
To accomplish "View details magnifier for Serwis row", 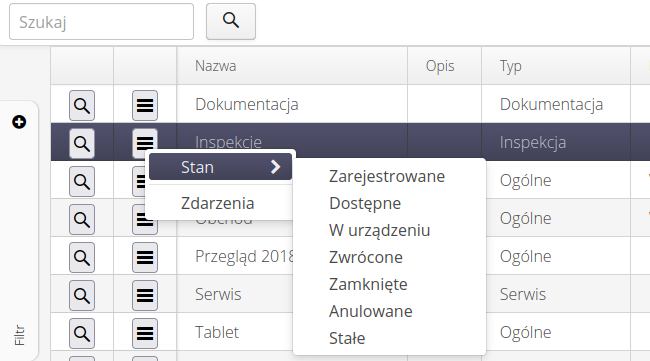I will tap(82, 296).
